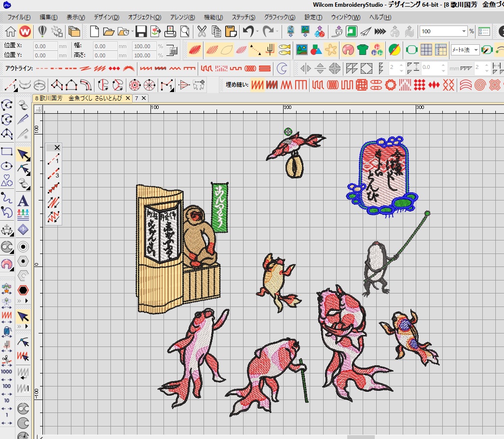Image resolution: width=504 pixels, height=439 pixels.
Task: Mirror horizontally with the flip icon
Action: point(305,68)
